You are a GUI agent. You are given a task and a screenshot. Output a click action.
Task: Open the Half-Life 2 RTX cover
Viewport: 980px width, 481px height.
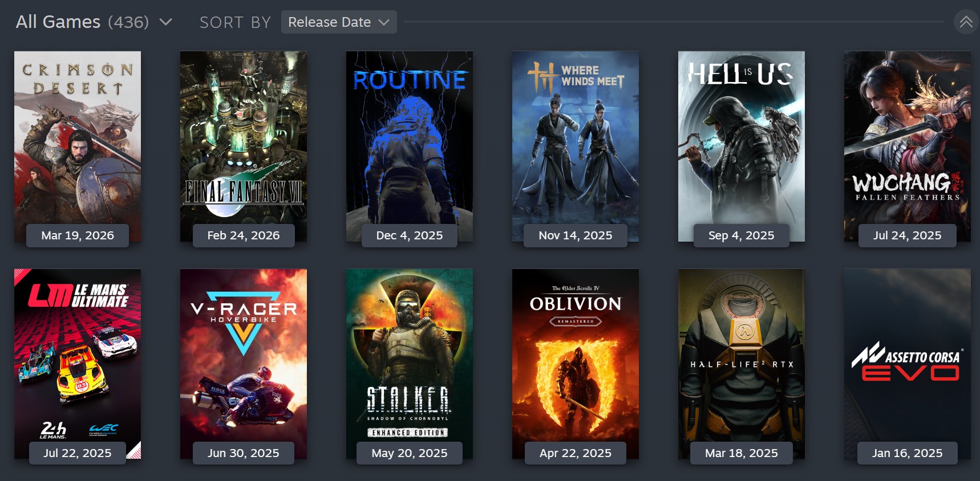[x=742, y=364]
